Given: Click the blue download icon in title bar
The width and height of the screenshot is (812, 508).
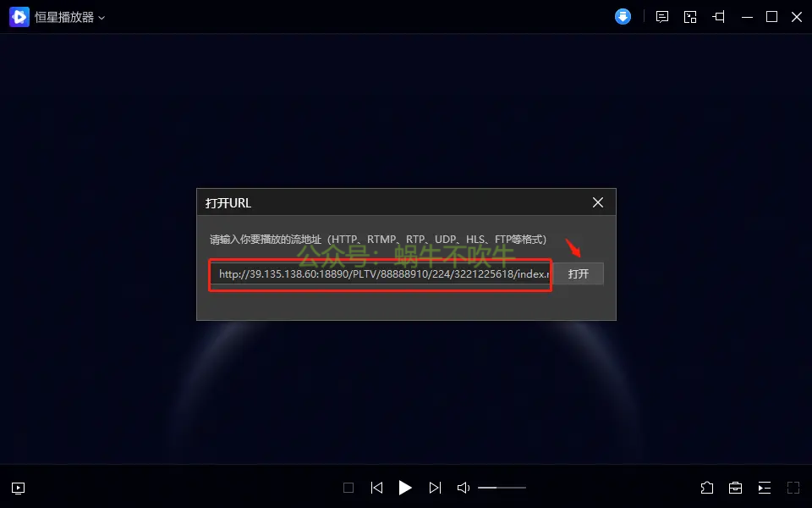Looking at the screenshot, I should pos(623,17).
